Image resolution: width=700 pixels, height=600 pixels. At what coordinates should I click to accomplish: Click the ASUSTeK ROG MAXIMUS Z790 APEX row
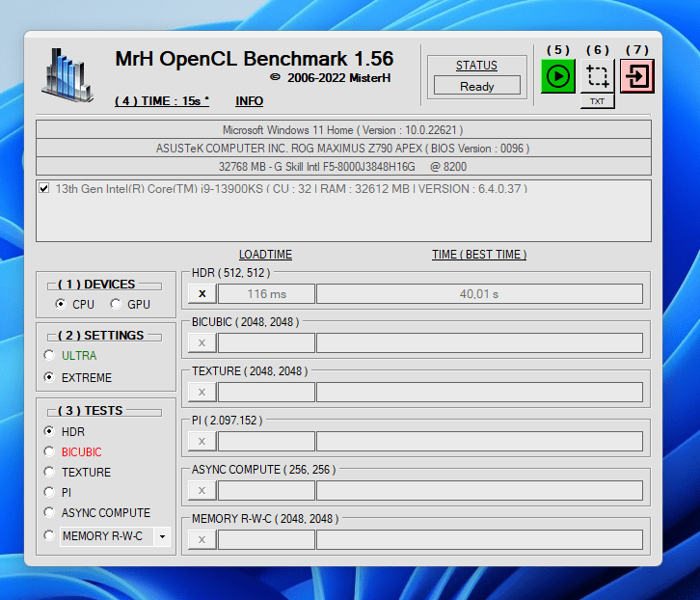[x=343, y=148]
